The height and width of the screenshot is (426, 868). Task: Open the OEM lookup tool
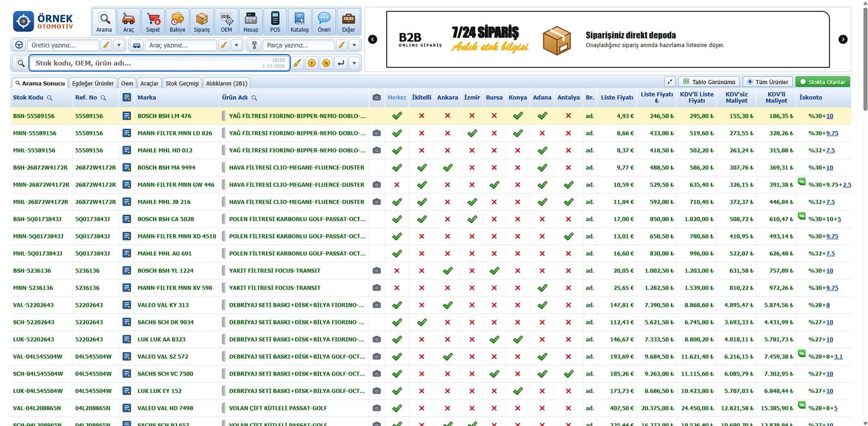(x=226, y=22)
